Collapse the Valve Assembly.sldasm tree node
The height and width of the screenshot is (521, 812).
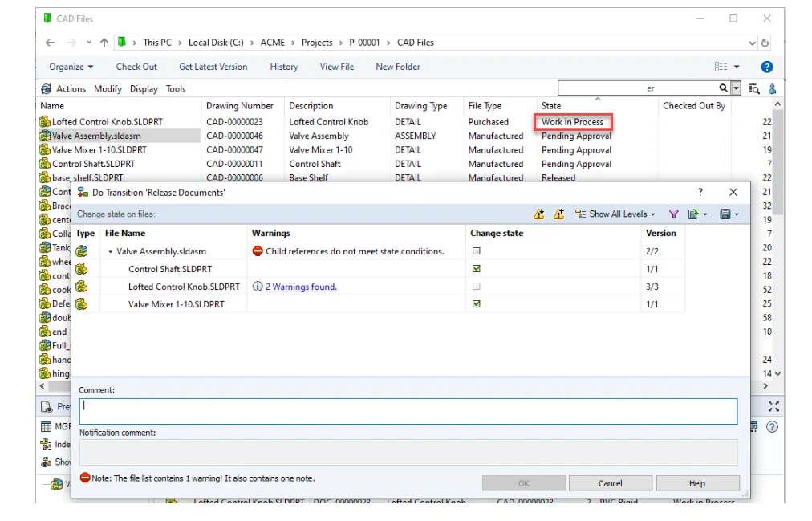(x=111, y=252)
